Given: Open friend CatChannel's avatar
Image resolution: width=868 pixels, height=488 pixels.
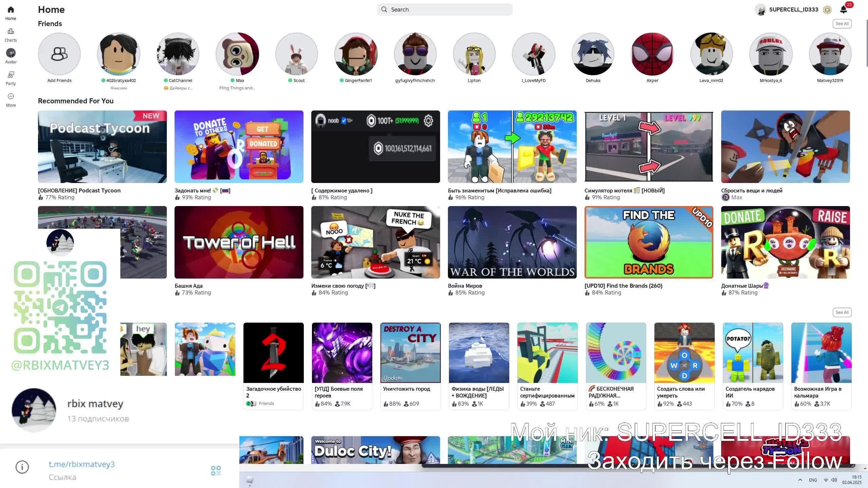Looking at the screenshot, I should pyautogui.click(x=178, y=54).
